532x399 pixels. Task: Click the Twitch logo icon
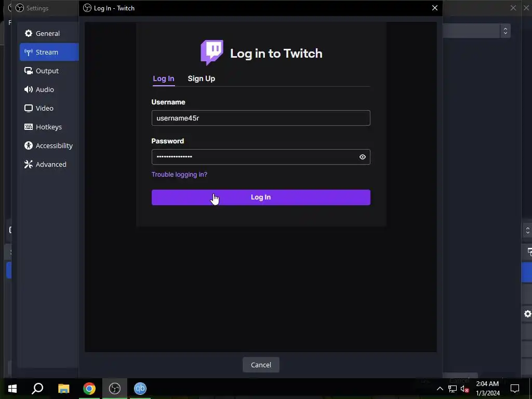212,52
